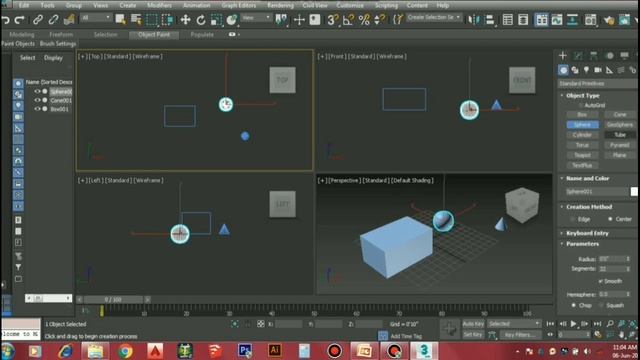Screen dimensions: 640x360
Task: Open Create Selection Set dropdown
Action: (x=434, y=18)
